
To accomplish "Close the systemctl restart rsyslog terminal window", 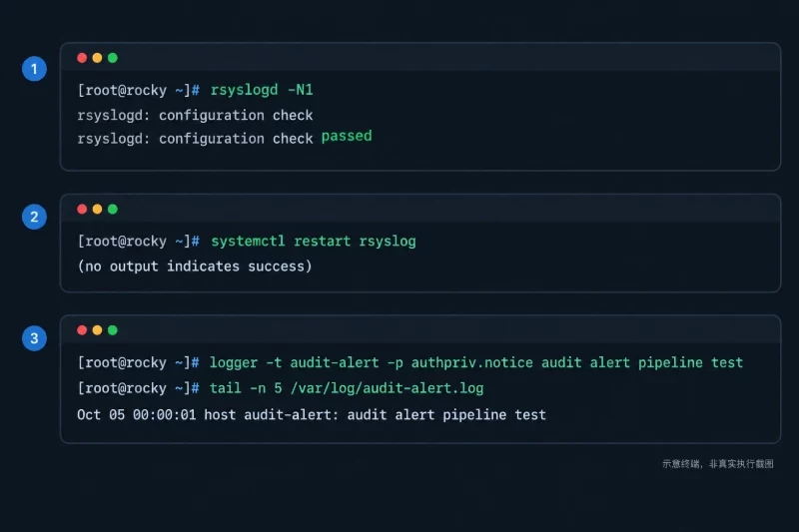I will [x=82, y=209].
